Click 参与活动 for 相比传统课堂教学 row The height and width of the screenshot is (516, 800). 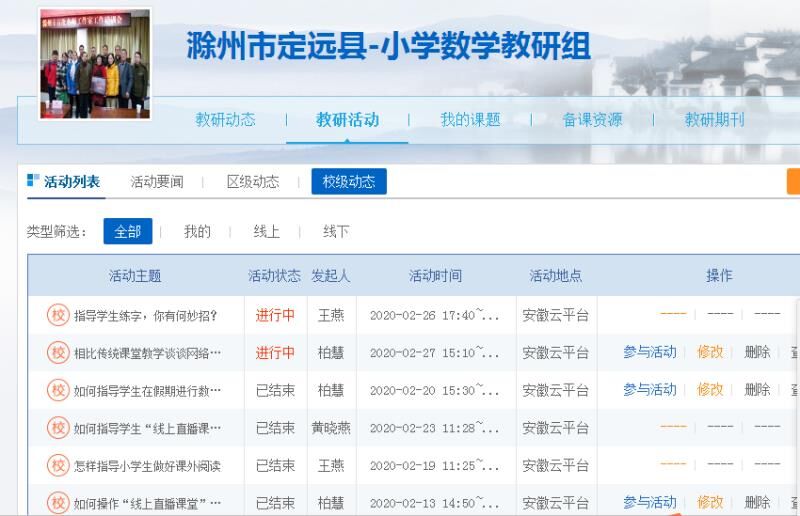(x=650, y=352)
